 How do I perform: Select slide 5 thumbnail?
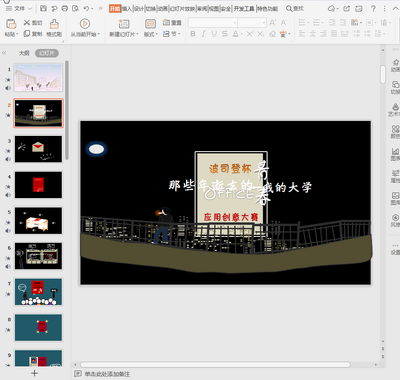point(38,220)
